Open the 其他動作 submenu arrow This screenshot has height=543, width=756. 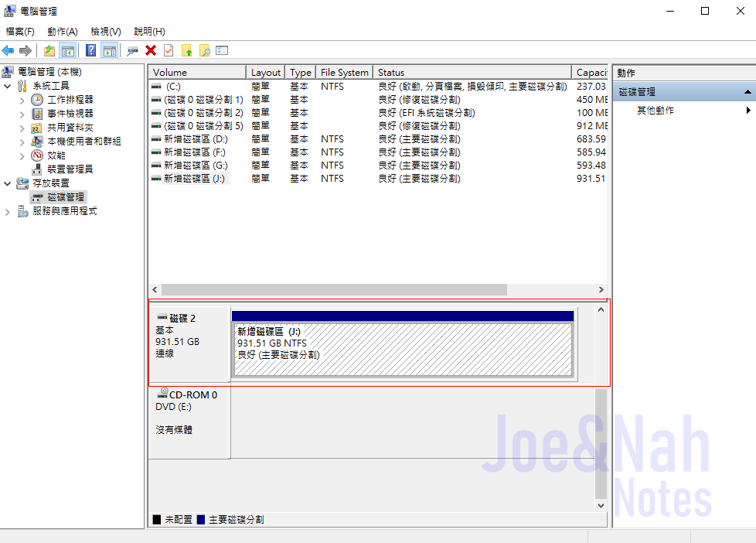click(x=747, y=111)
